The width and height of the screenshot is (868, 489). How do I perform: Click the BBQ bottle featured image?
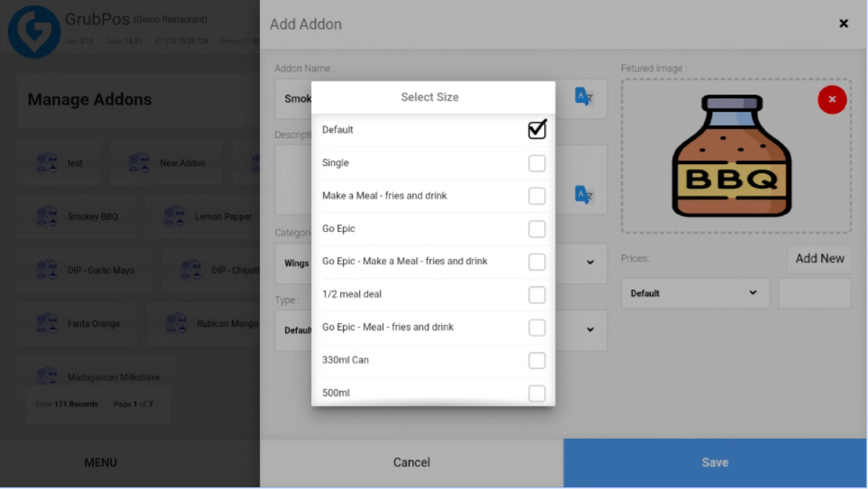coord(731,156)
